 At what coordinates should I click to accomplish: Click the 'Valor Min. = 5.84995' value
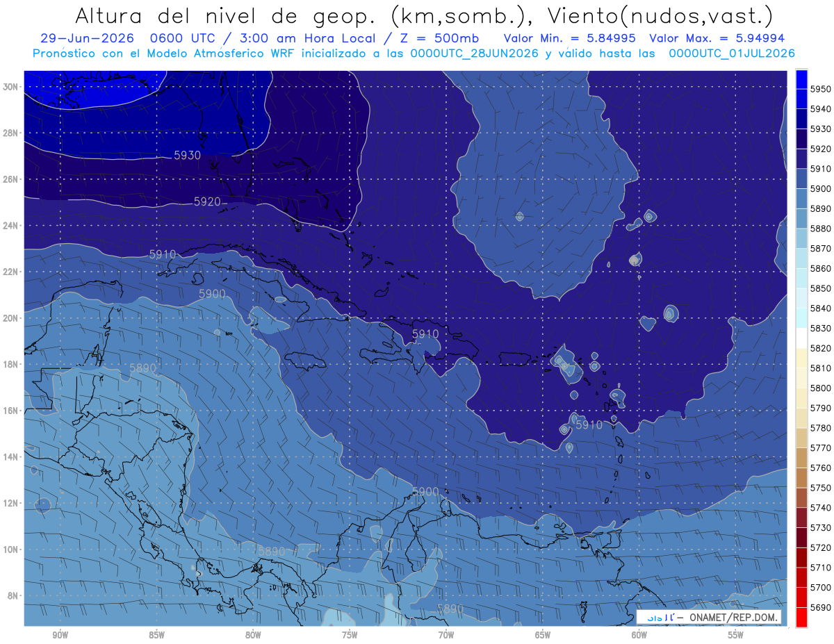coord(569,39)
